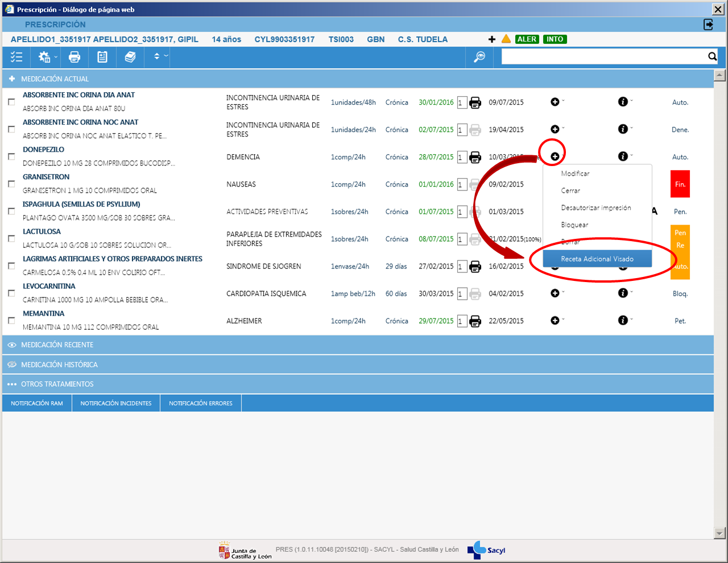The width and height of the screenshot is (728, 563).
Task: Open the NOTIFICACIÓN RAM tab
Action: point(37,403)
